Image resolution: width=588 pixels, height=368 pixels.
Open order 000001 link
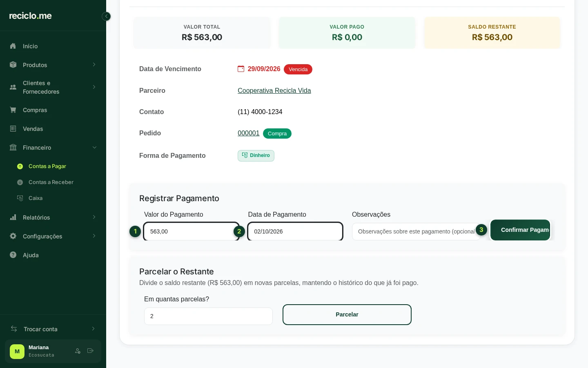tap(249, 133)
